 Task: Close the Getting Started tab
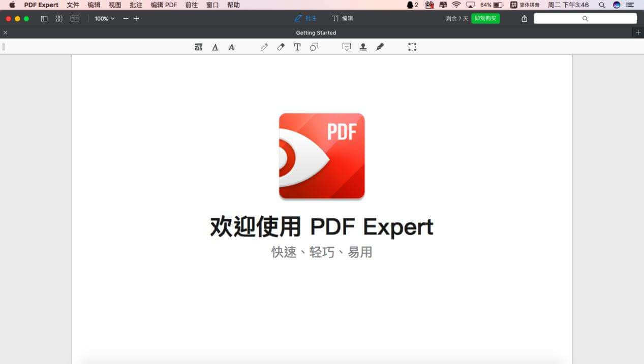(x=5, y=32)
